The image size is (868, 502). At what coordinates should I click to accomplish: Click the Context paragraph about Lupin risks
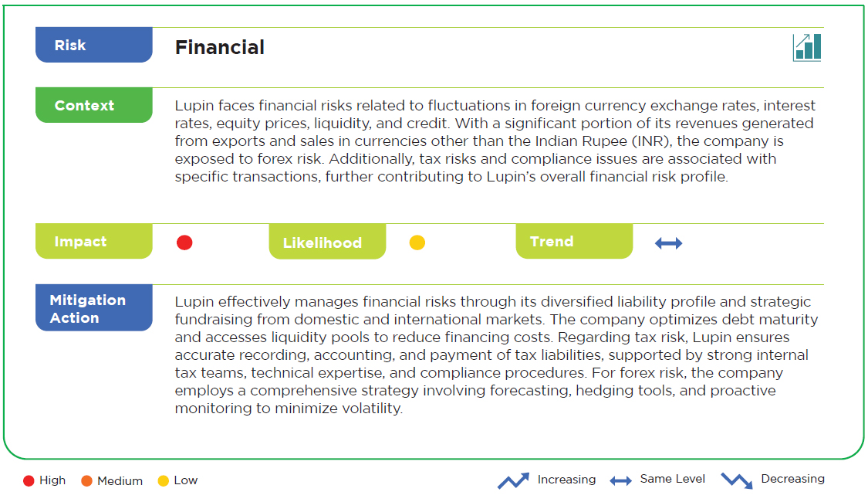495,141
